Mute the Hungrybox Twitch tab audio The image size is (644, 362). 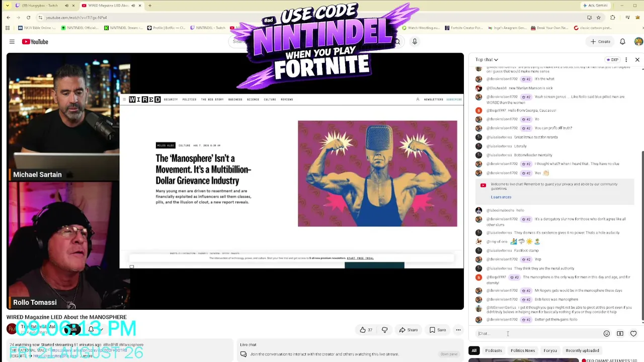[x=66, y=6]
